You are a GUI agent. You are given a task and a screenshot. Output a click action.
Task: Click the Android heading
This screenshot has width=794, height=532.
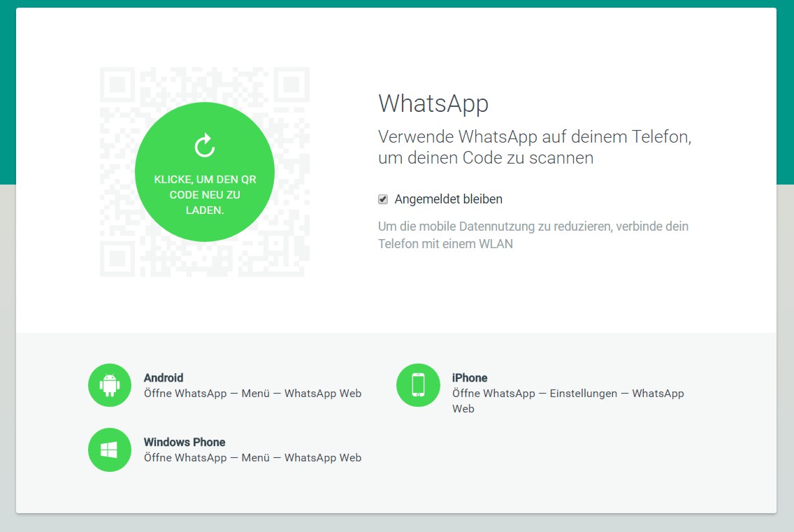164,378
